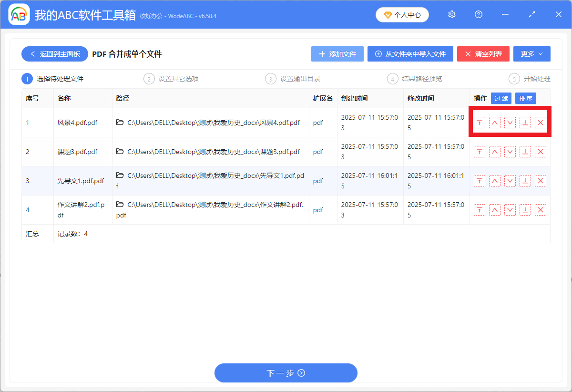Open the settings gear in the title bar
Screen dimensions: 572x392
click(451, 14)
